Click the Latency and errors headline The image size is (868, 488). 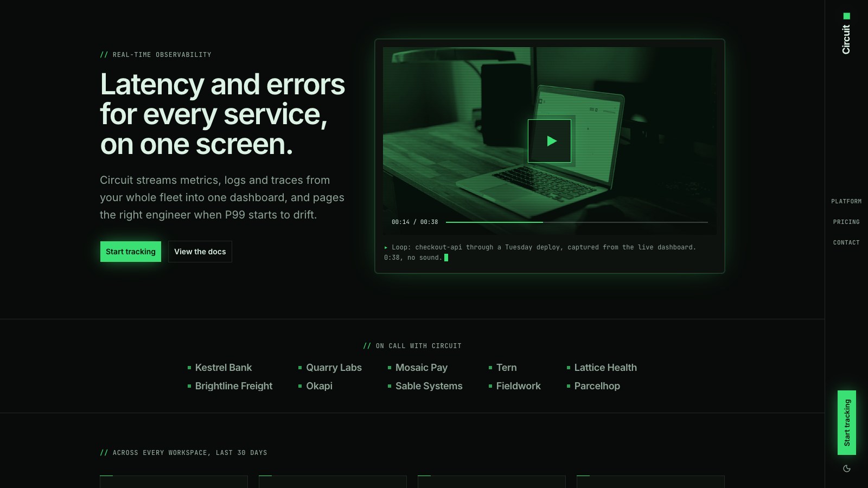point(222,114)
